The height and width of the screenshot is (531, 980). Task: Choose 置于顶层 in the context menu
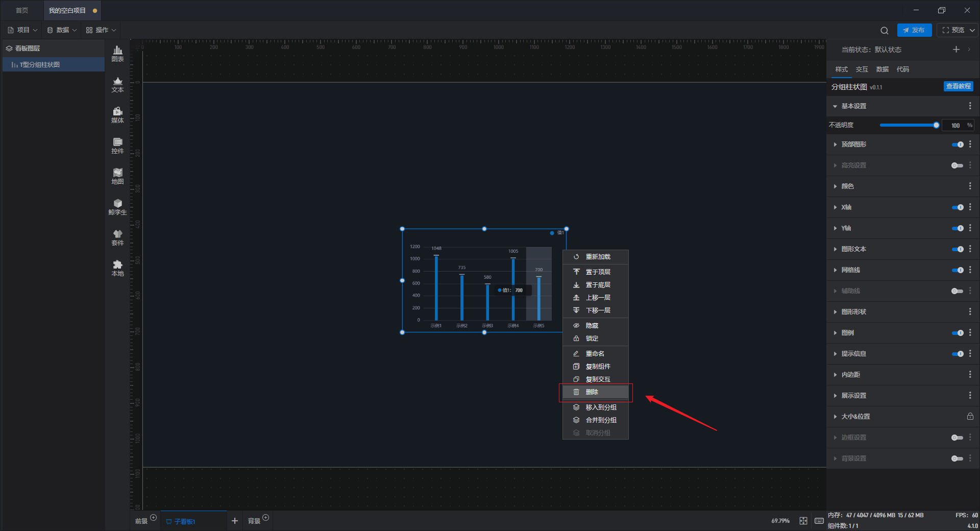[596, 272]
